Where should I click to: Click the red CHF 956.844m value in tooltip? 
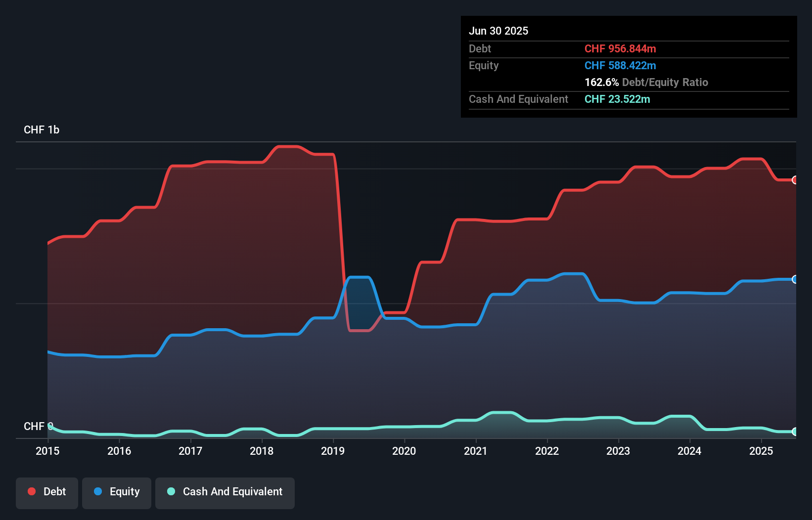pyautogui.click(x=620, y=49)
